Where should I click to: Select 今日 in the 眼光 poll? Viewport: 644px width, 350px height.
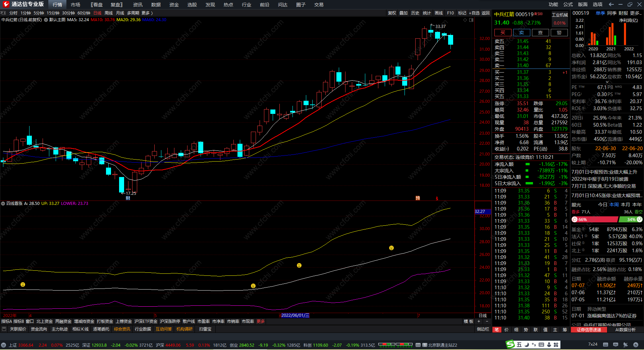pos(602,205)
